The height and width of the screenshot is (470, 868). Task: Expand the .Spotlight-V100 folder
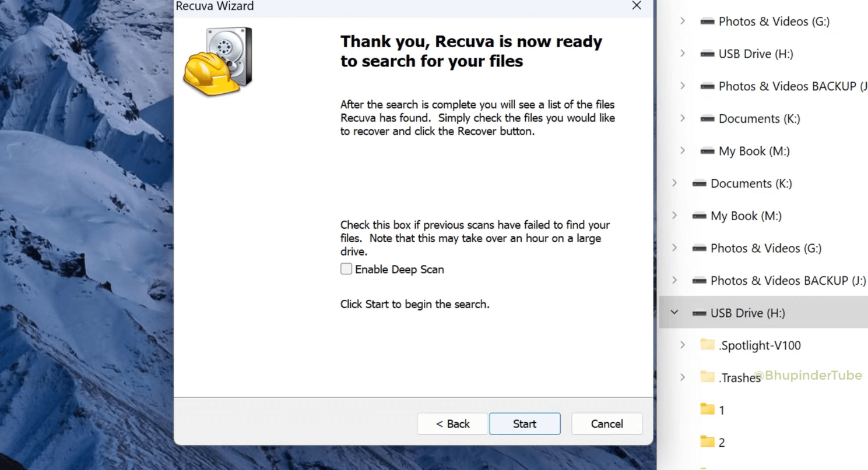click(x=683, y=345)
